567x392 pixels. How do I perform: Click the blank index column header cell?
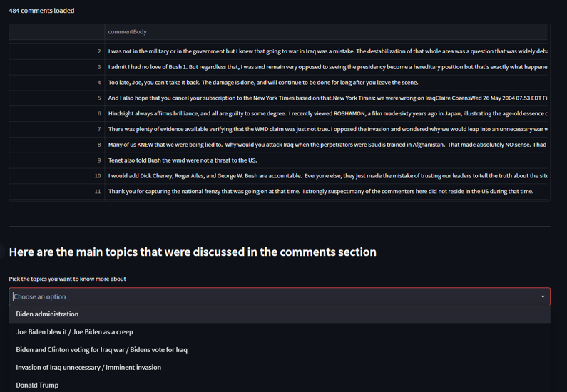(x=57, y=32)
